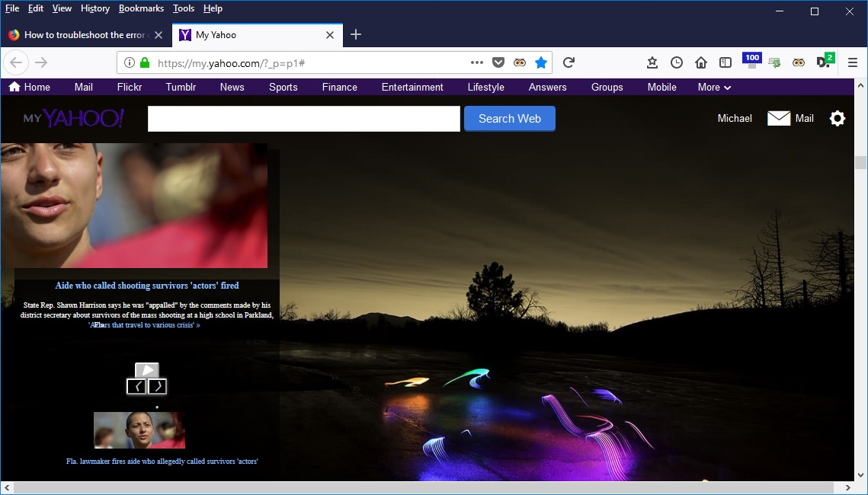Toggle the sidebar panel icon

click(725, 62)
